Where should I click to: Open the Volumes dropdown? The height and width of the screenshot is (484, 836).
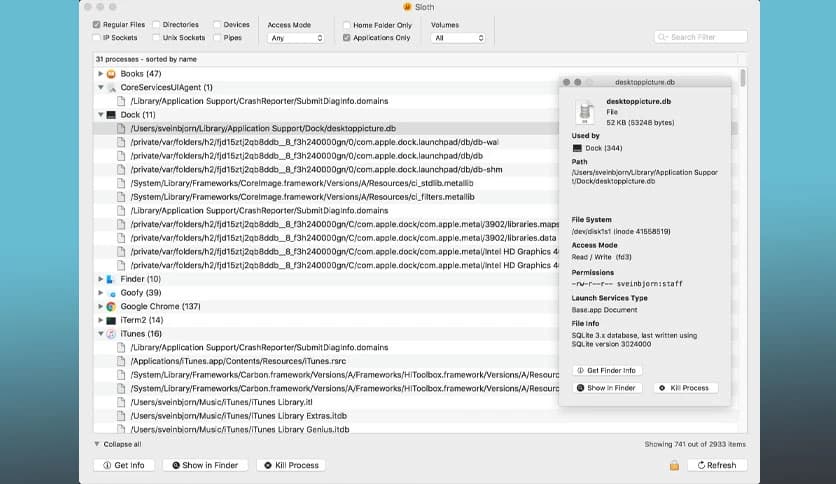coord(458,38)
